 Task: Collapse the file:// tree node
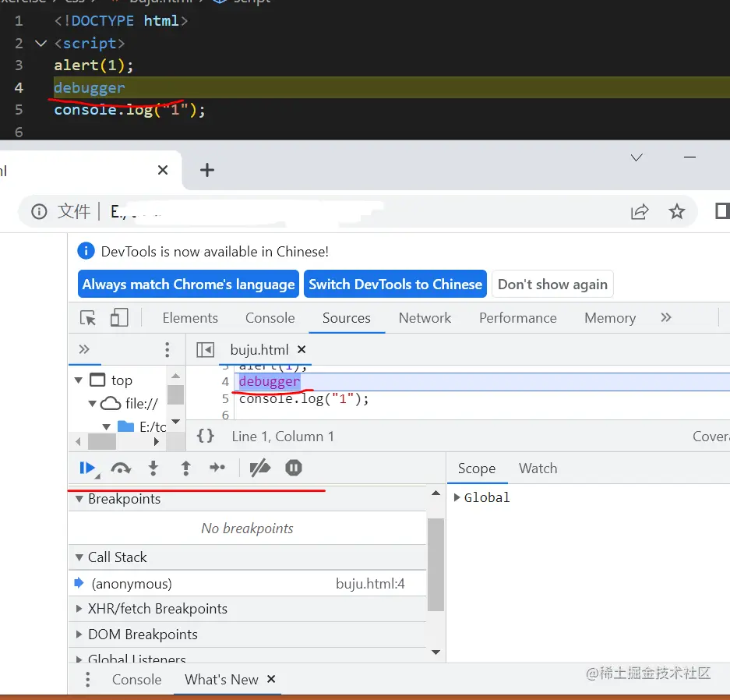click(92, 404)
